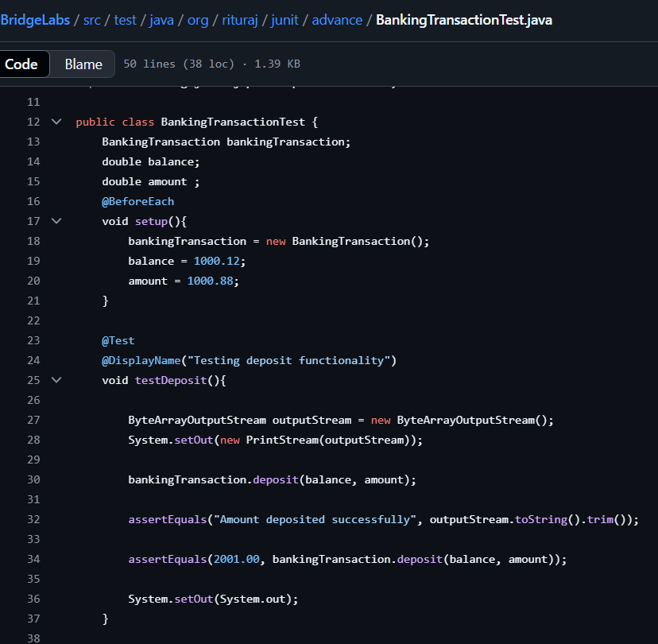
Task: Open the junit folder breadcrumb
Action: point(284,20)
